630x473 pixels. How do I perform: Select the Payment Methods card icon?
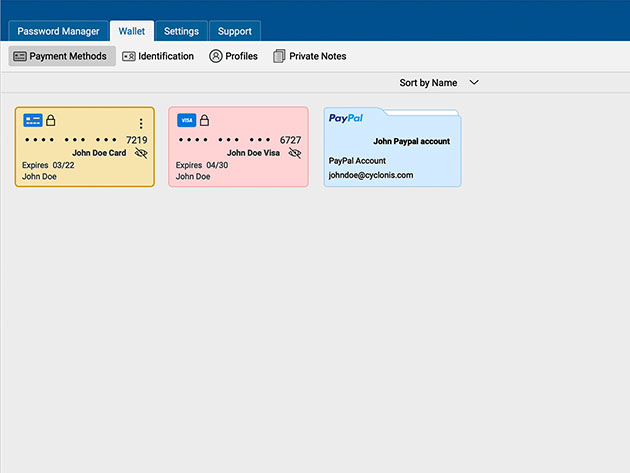click(20, 56)
